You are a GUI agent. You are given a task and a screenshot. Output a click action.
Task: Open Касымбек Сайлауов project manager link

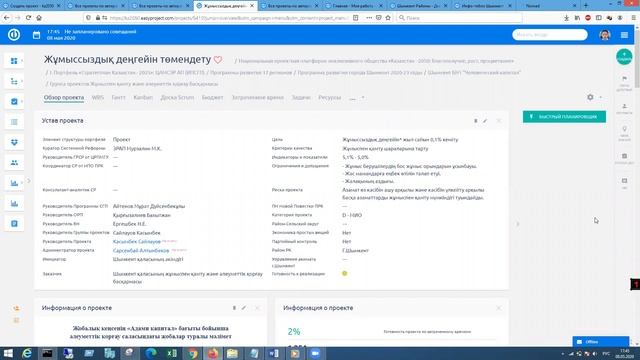tap(137, 242)
